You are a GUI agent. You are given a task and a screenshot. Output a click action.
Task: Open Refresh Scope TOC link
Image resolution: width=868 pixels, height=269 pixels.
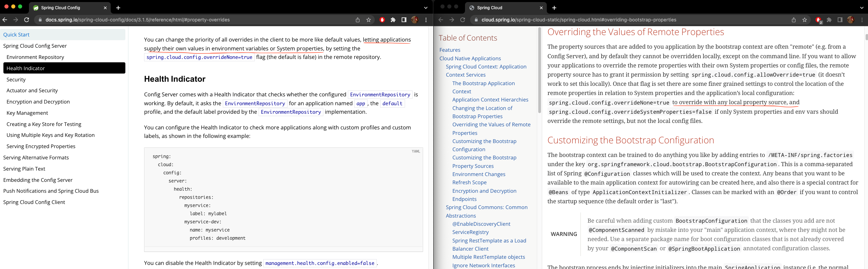(469, 182)
